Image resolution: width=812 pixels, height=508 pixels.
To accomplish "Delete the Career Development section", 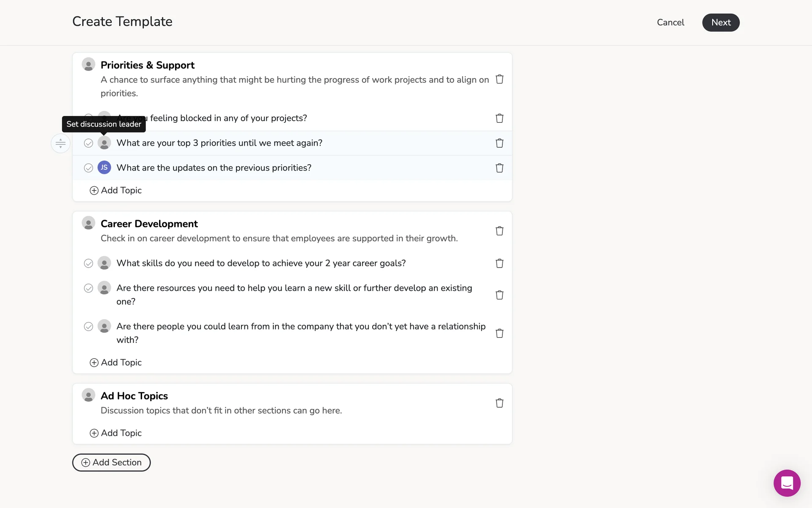I will point(499,231).
